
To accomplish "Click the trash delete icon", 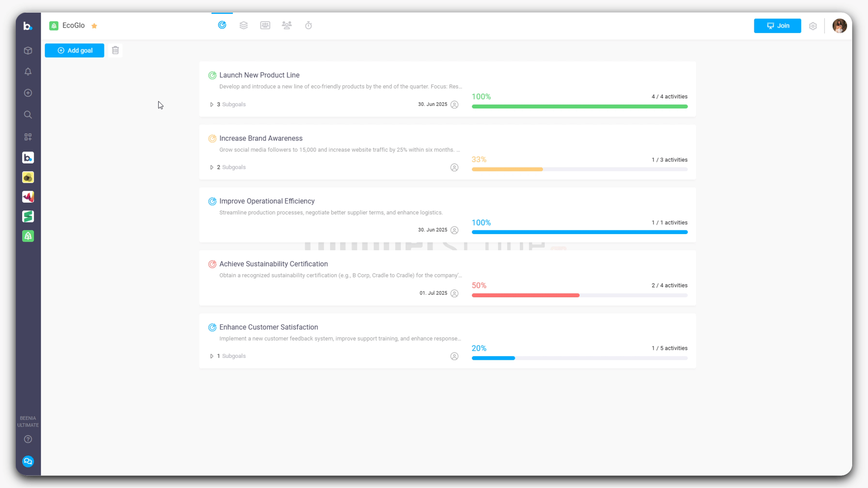I will click(x=115, y=50).
